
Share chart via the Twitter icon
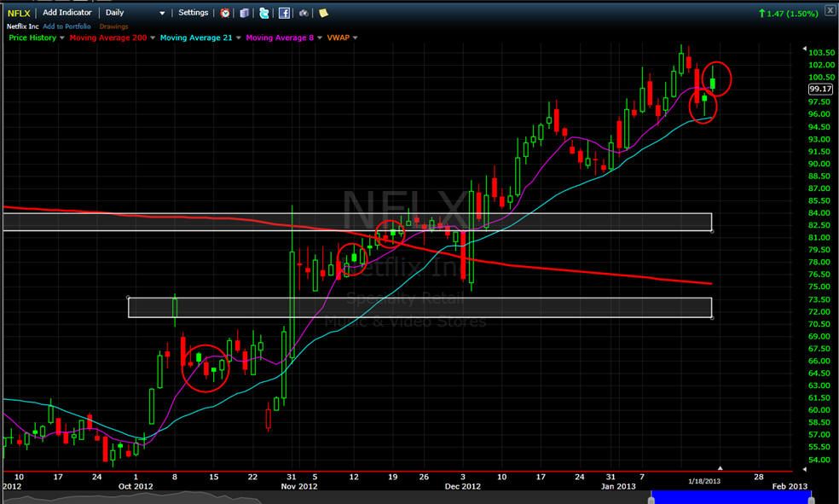(263, 13)
